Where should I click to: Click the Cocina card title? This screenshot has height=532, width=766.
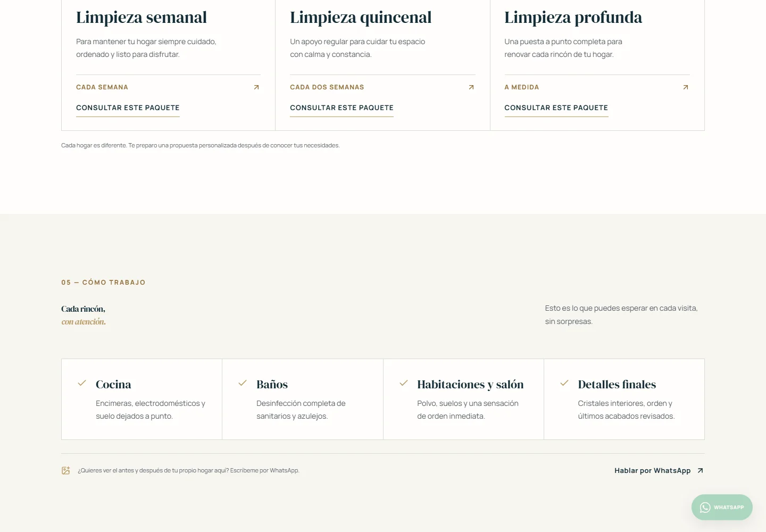pyautogui.click(x=113, y=384)
